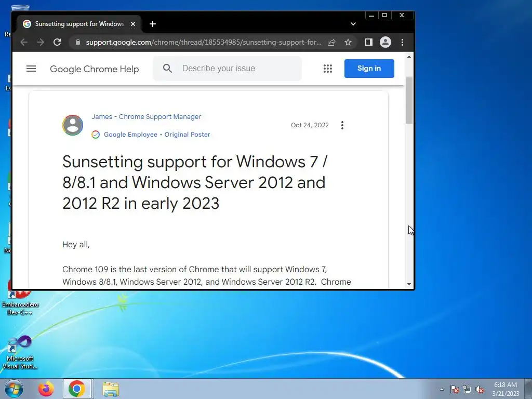This screenshot has width=532, height=399.
Task: Open the Chrome profile avatar icon
Action: pos(385,42)
